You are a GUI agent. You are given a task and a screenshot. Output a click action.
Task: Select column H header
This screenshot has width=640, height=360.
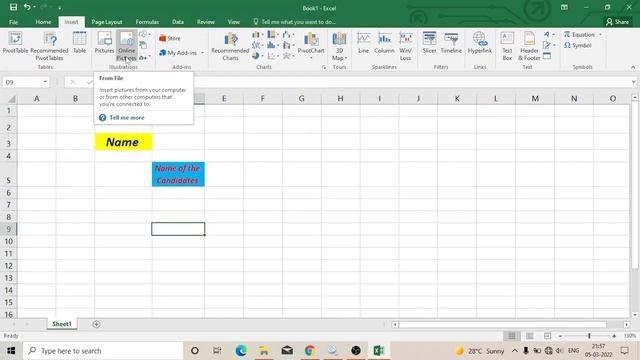pyautogui.click(x=340, y=99)
